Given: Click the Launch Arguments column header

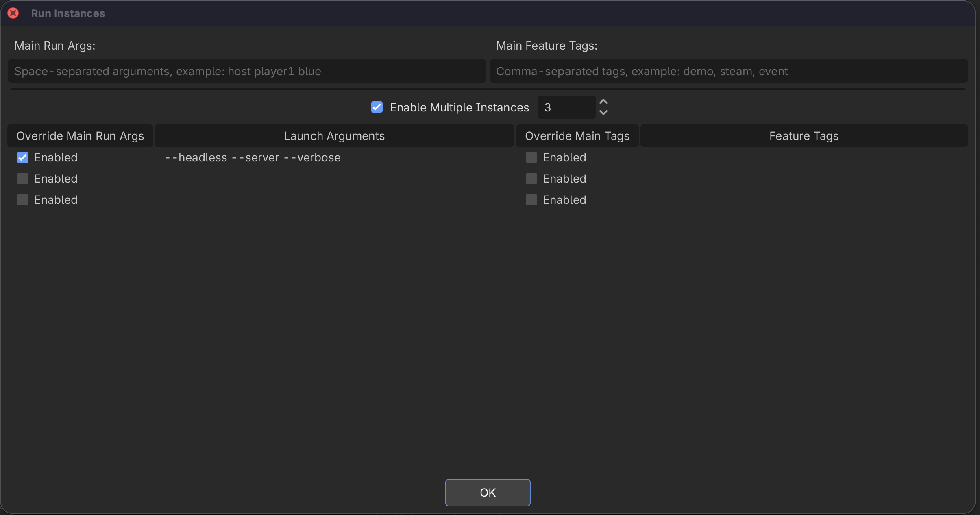Looking at the screenshot, I should [x=333, y=135].
